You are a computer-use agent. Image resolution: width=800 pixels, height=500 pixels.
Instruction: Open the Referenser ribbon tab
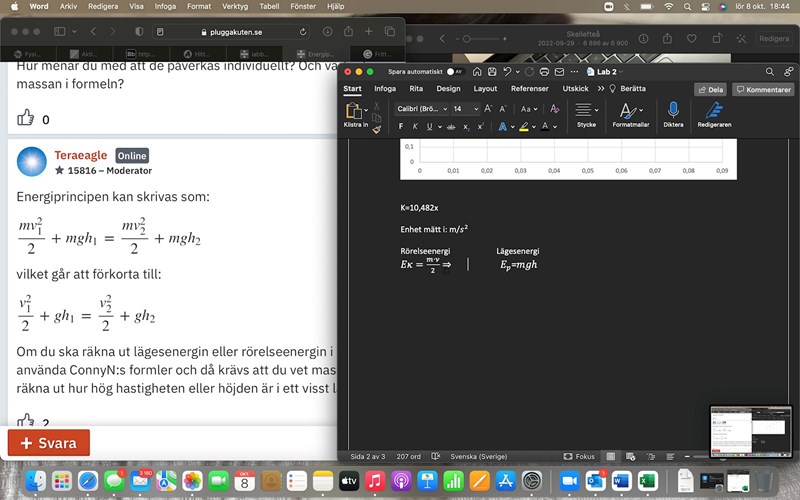click(529, 89)
